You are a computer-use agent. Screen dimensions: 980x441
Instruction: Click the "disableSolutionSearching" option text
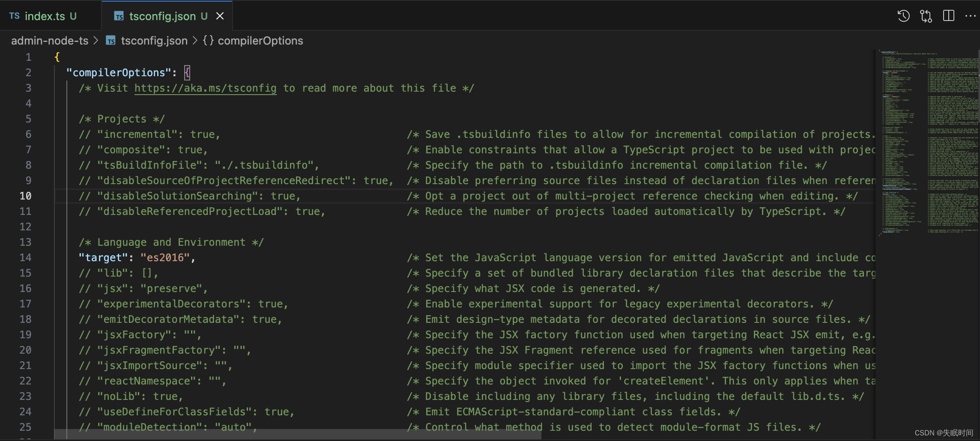coord(181,196)
